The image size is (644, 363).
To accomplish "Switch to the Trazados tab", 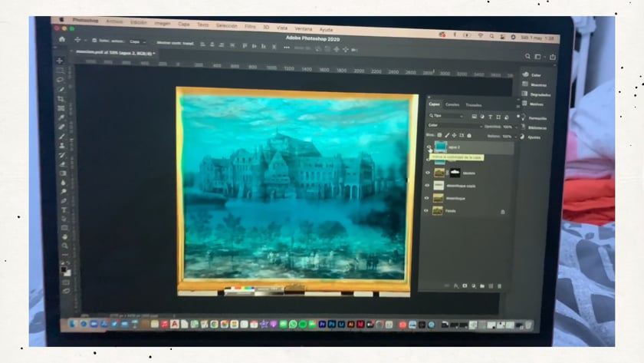I will tap(474, 105).
